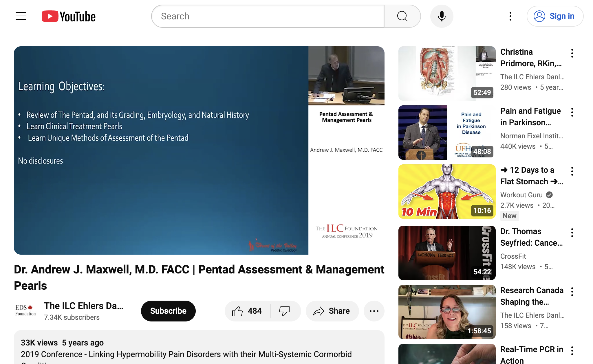Open the top bar settings kebab menu
This screenshot has height=364, width=593.
pos(510,16)
